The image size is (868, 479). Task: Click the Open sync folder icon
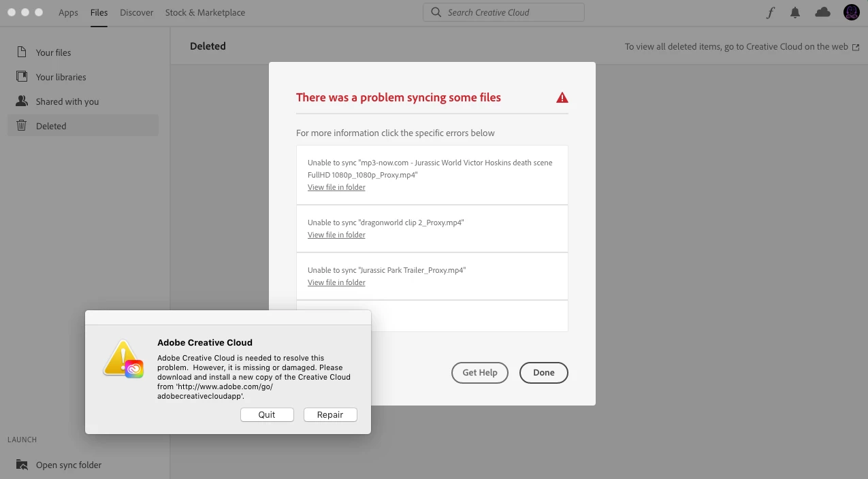22,465
